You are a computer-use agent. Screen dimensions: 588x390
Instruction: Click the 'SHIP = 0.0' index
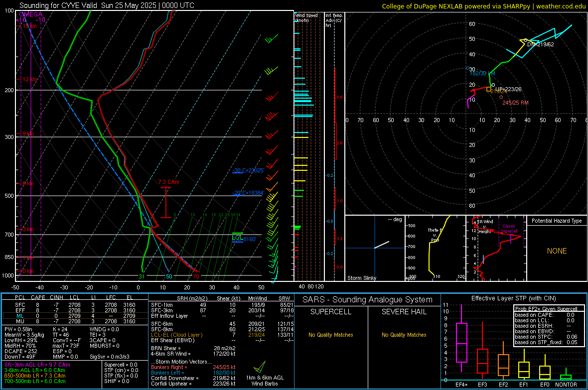[117, 381]
